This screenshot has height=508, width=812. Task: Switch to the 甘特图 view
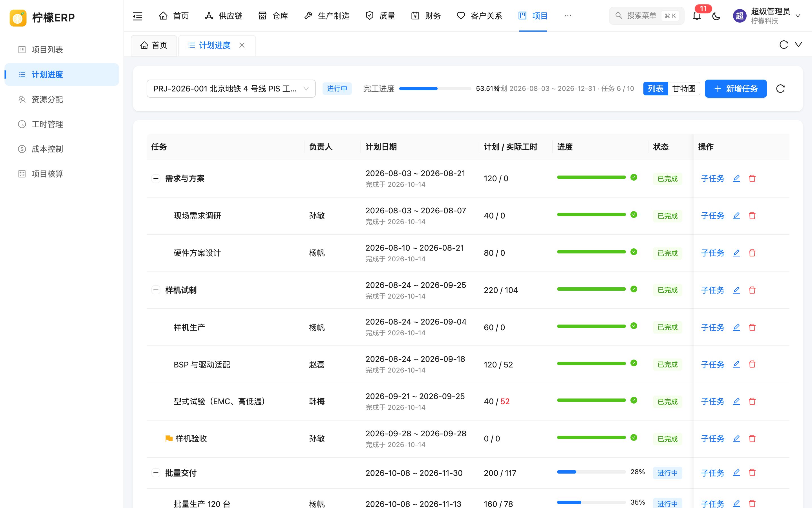click(x=684, y=89)
